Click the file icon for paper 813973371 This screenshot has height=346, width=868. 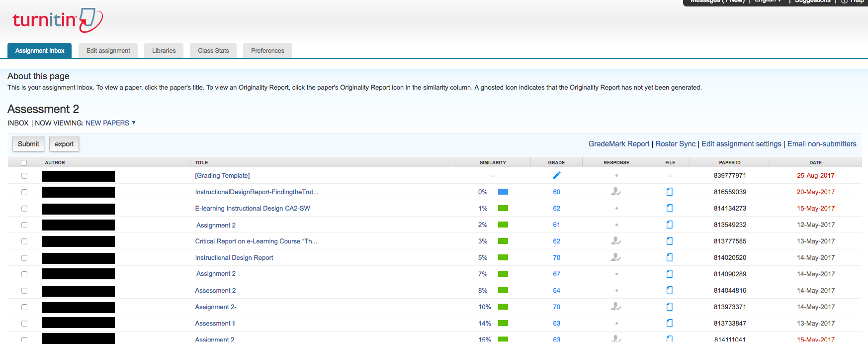click(670, 307)
